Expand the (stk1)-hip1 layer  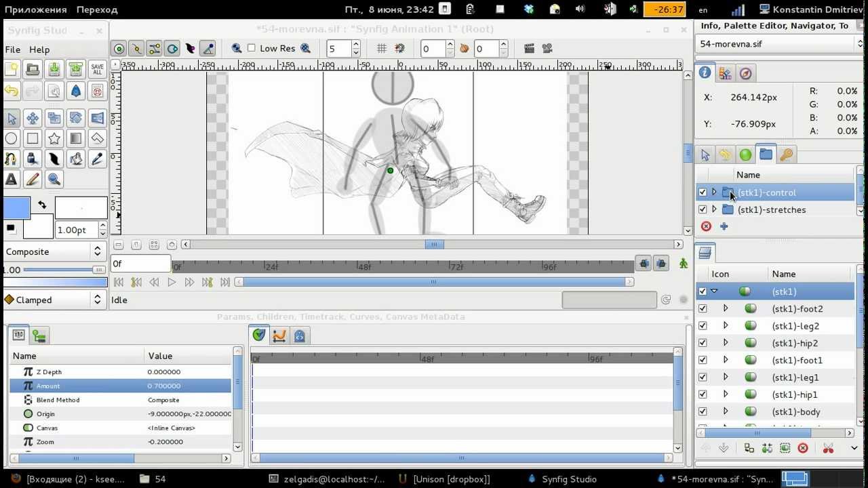click(726, 394)
